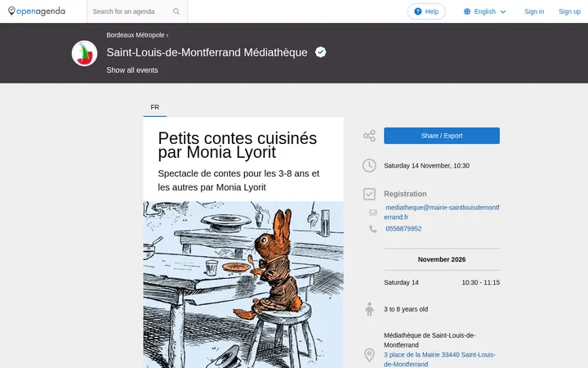This screenshot has width=588, height=368.
Task: Open the 3 place de la Mairie address link
Action: (x=439, y=359)
